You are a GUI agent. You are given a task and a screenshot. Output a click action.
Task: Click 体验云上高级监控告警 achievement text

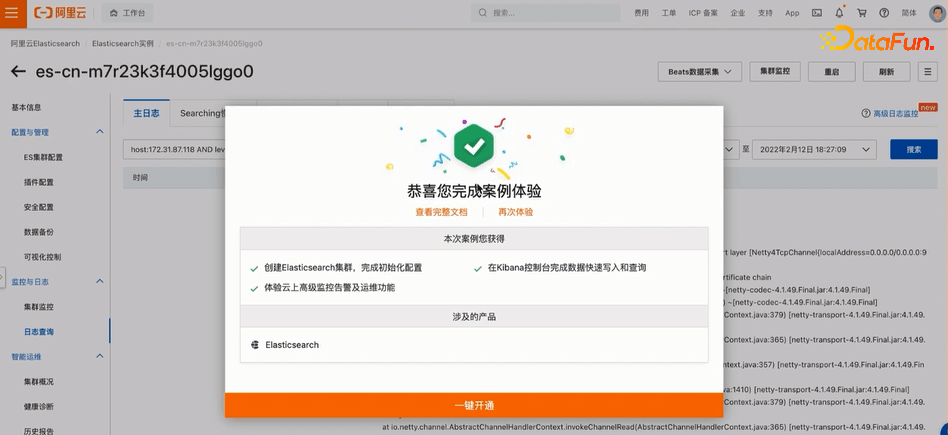coord(330,288)
